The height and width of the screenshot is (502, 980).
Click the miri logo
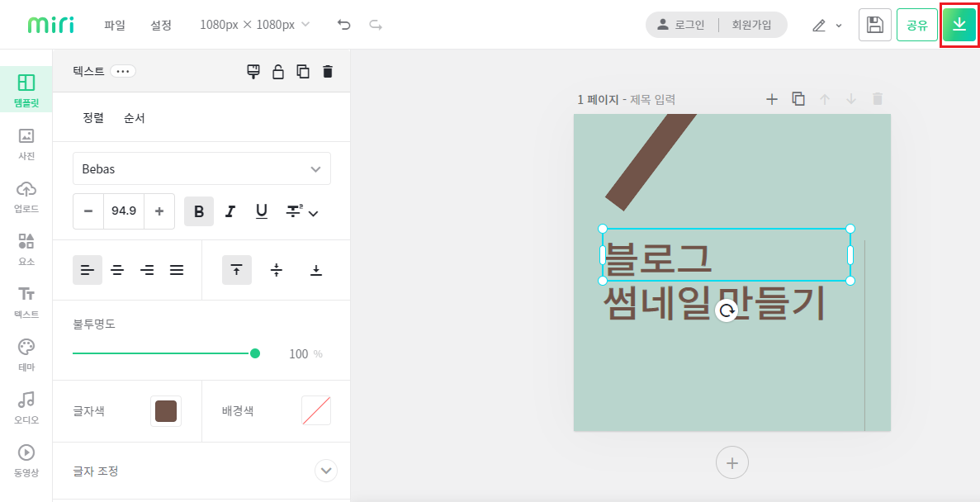[50, 25]
